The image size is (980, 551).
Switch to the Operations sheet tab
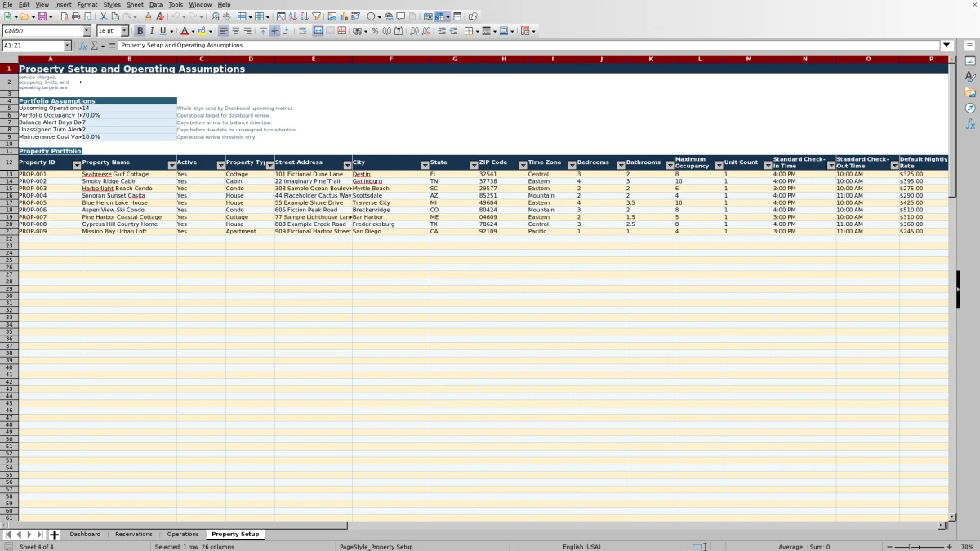183,535
